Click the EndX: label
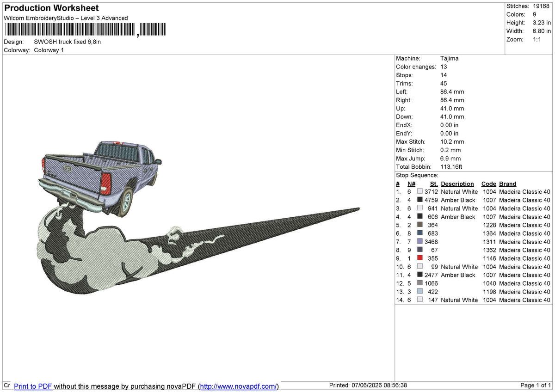Image resolution: width=555 pixels, height=392 pixels. (404, 125)
